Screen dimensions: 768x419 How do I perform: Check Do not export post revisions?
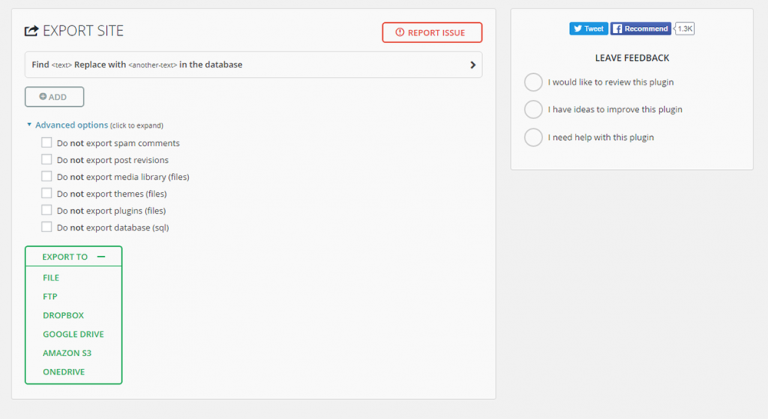point(46,160)
